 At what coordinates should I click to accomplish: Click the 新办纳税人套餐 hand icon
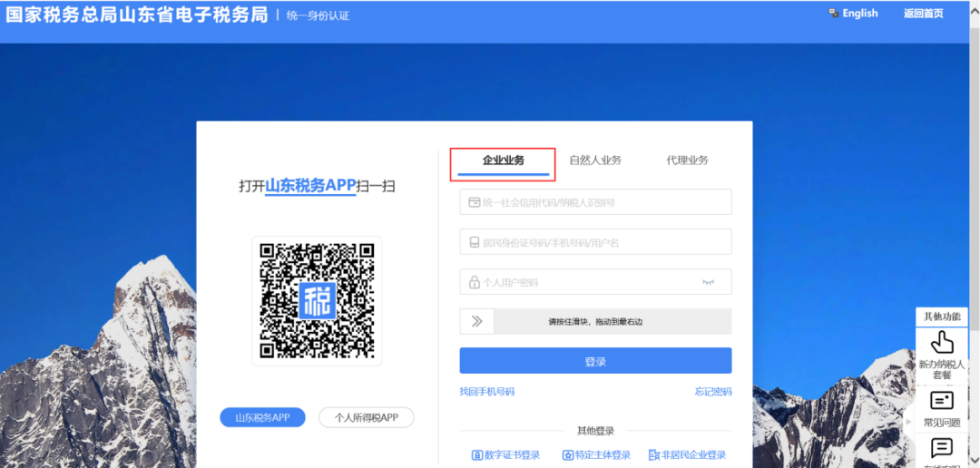point(942,342)
